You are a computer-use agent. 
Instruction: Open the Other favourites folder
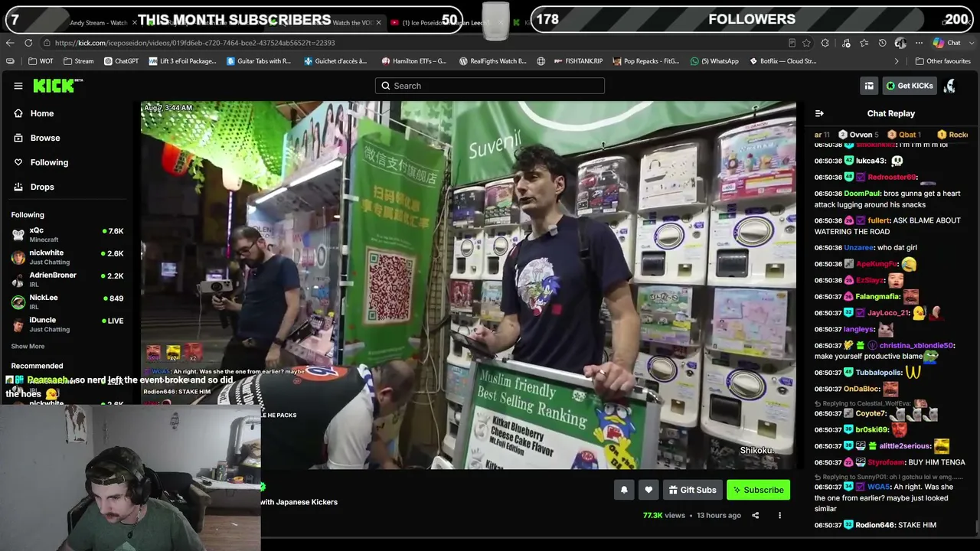pos(942,61)
